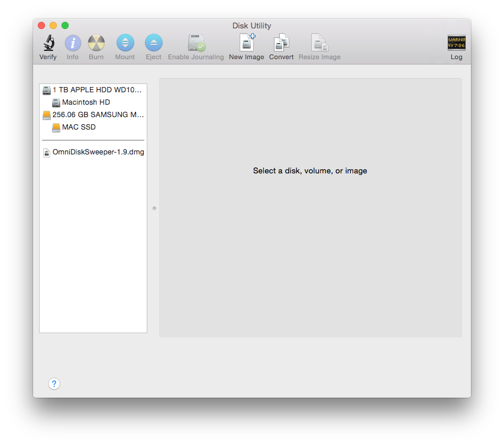Click the Convert image icon
504x445 pixels.
pos(281,43)
